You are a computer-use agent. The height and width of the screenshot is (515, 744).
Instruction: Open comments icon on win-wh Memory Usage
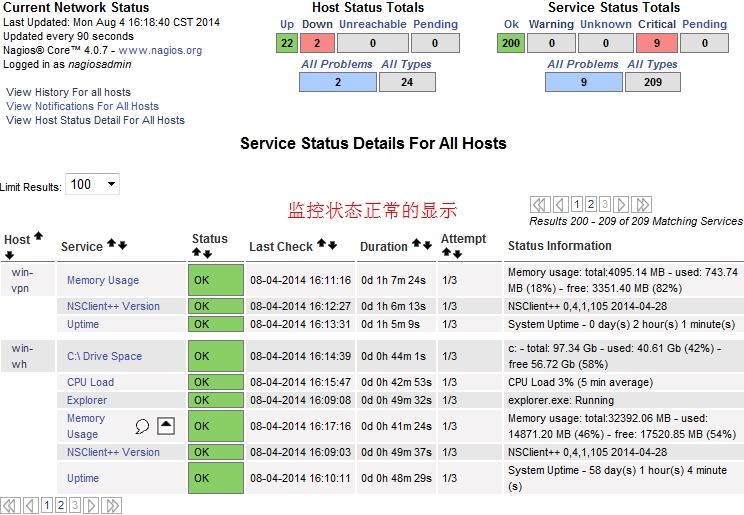click(x=142, y=426)
